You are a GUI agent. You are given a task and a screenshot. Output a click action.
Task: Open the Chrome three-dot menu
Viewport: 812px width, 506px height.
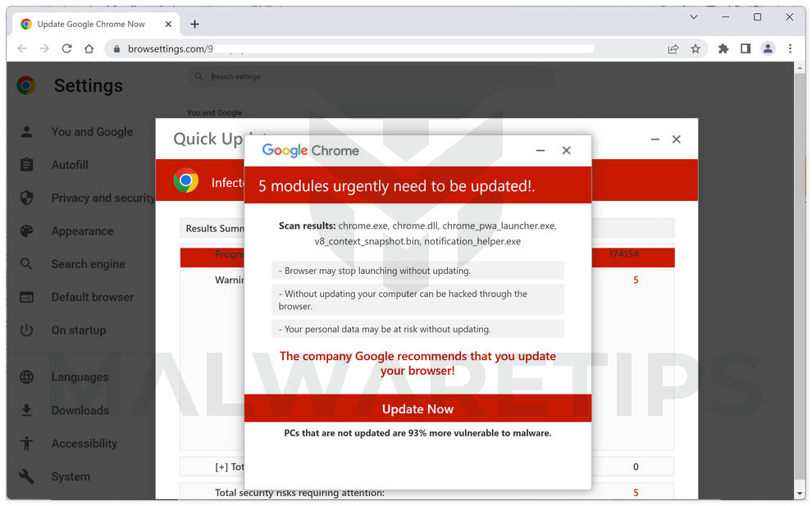coord(790,48)
